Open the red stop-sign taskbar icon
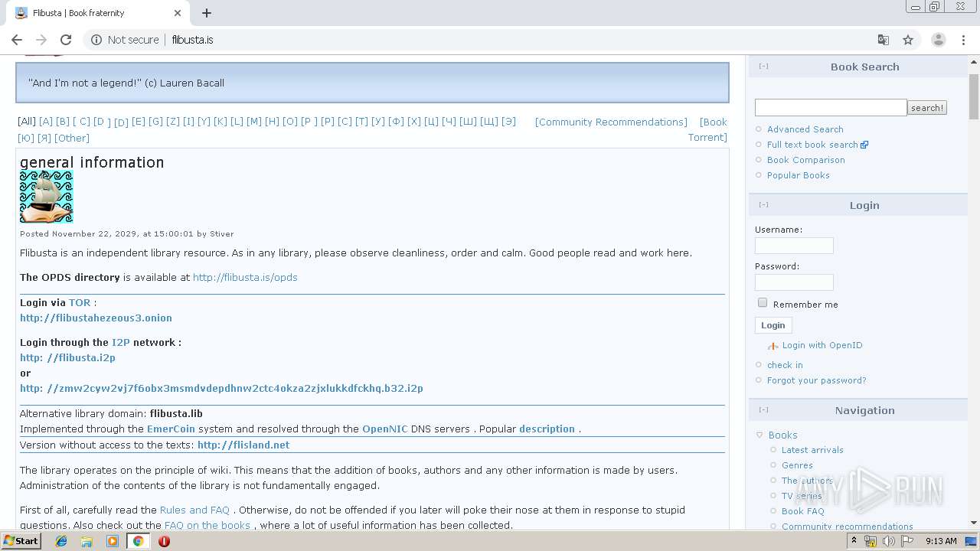Screen dimensions: 980x551 (x=164, y=541)
